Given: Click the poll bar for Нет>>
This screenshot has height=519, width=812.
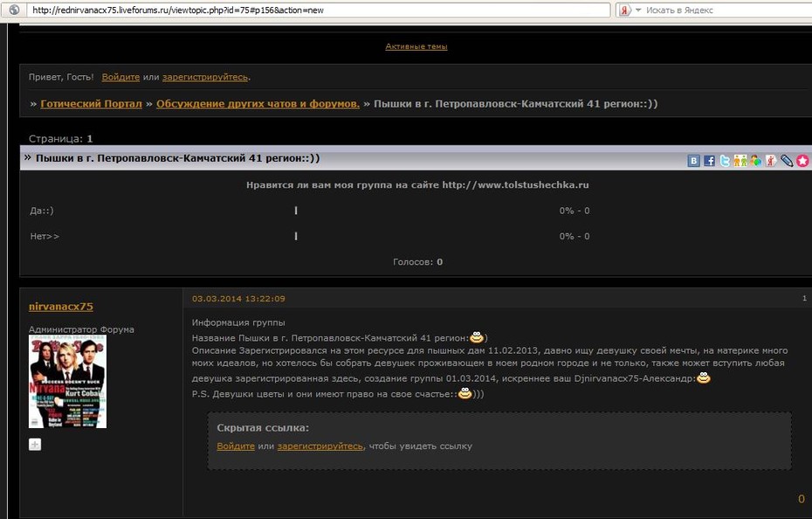Looking at the screenshot, I should (296, 236).
